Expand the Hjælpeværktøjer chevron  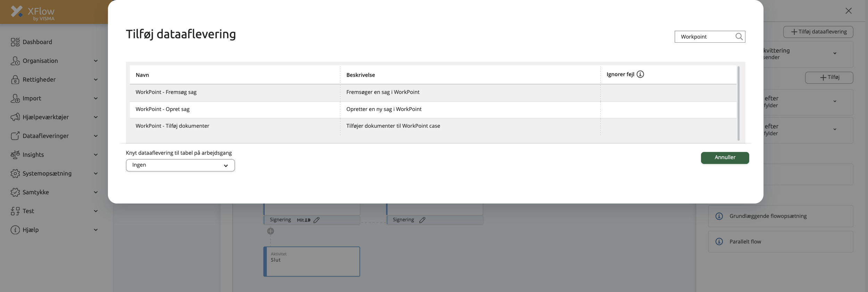pyautogui.click(x=95, y=117)
